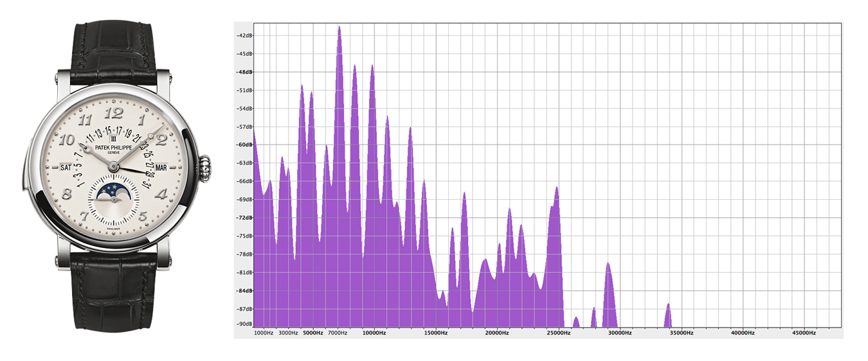The width and height of the screenshot is (868, 361).
Task: Click the -75dB axis label
Action: [244, 236]
